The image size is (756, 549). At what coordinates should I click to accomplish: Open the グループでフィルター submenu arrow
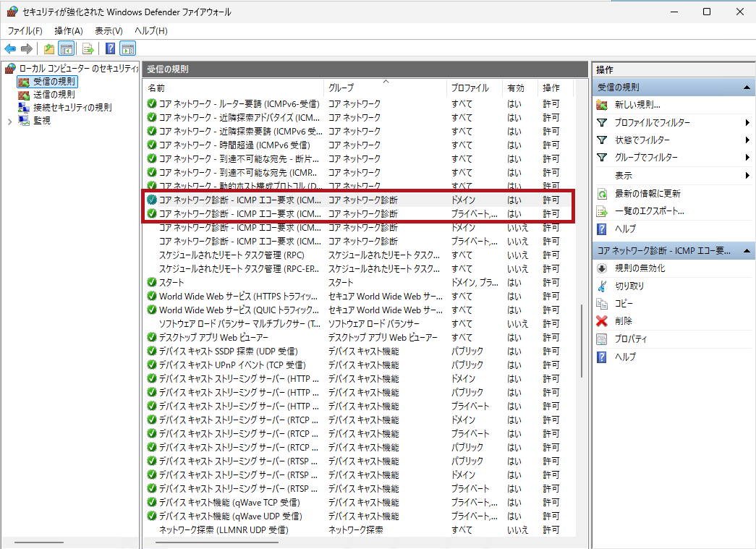pyautogui.click(x=747, y=157)
